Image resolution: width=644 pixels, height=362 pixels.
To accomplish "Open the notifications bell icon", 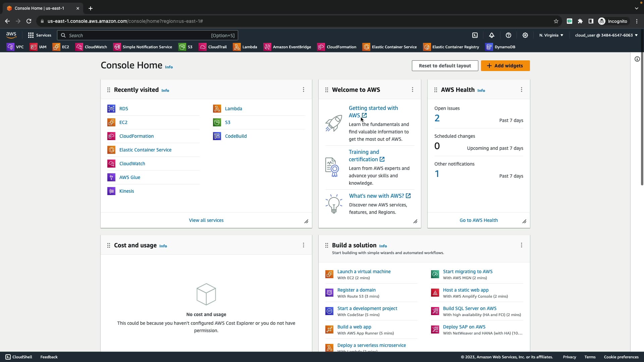I will pos(492,35).
